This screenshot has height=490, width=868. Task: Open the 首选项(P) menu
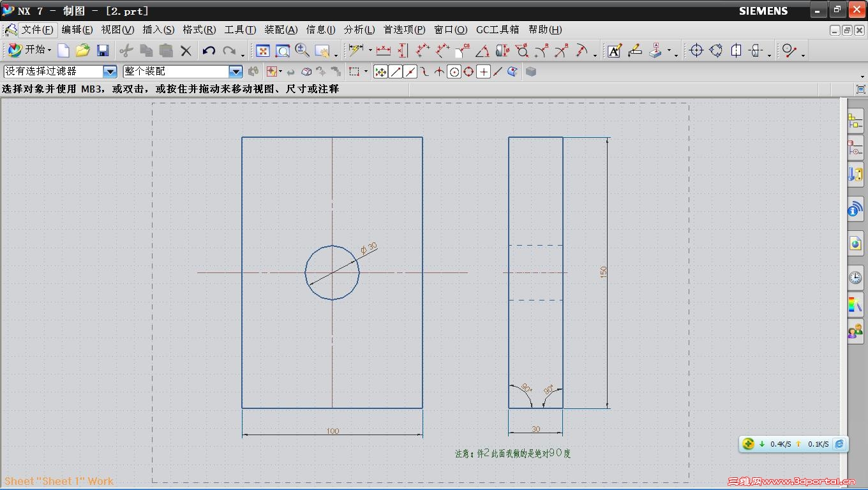[x=405, y=29]
